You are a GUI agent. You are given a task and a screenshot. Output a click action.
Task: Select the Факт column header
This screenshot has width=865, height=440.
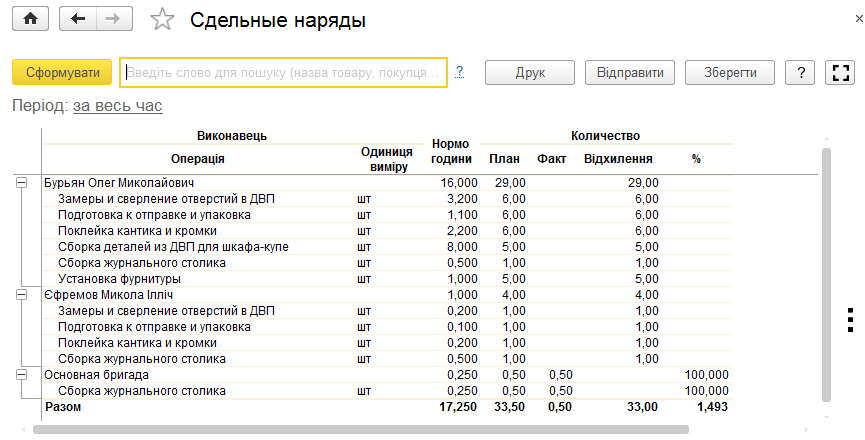tap(552, 159)
